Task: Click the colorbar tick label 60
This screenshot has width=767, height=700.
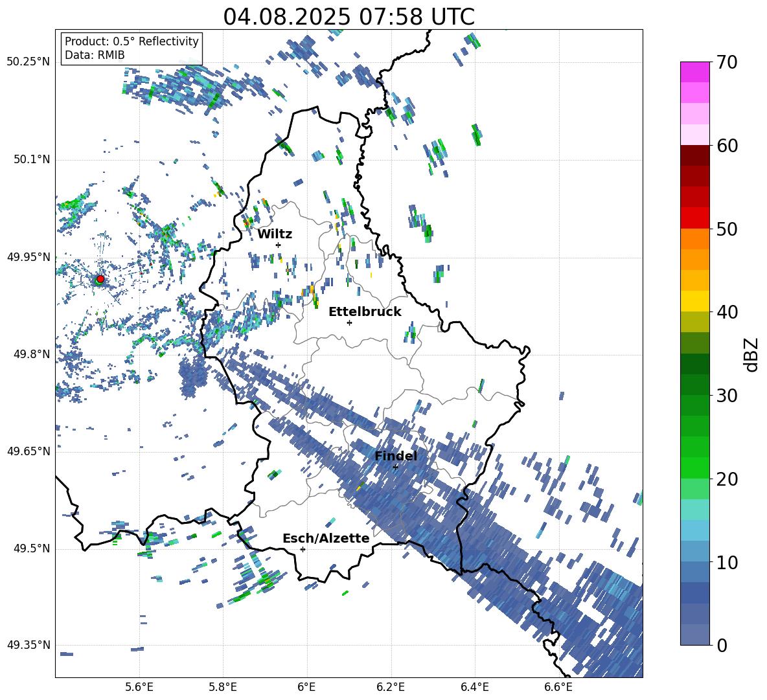Action: click(727, 146)
